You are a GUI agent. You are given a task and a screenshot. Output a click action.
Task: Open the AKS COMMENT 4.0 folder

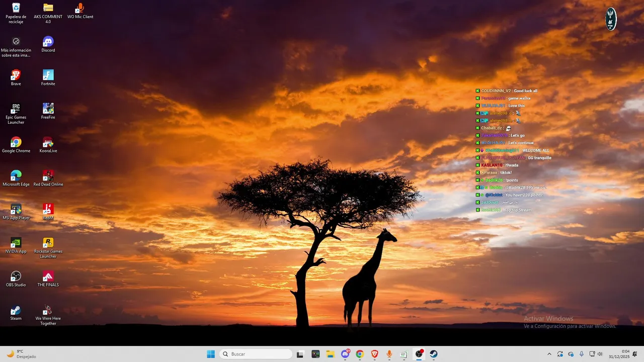[x=48, y=13]
